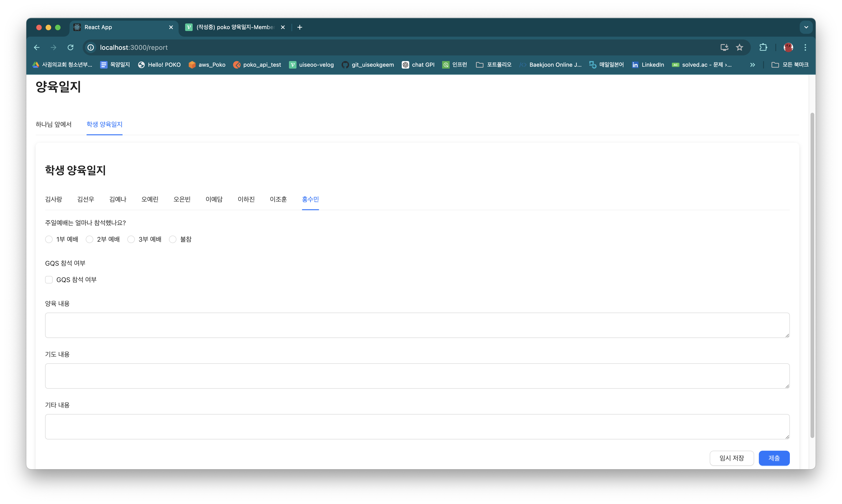
Task: Select the 김사랑 student tab
Action: pos(54,199)
